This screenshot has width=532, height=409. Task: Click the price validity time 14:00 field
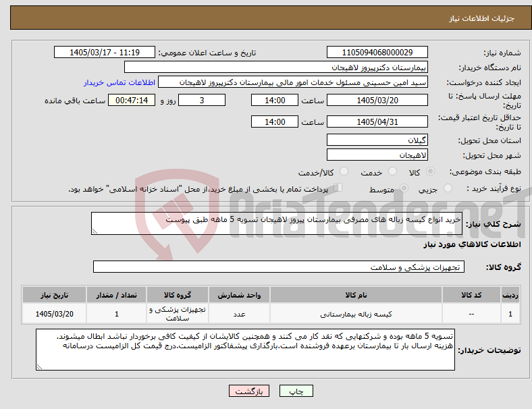(275, 121)
